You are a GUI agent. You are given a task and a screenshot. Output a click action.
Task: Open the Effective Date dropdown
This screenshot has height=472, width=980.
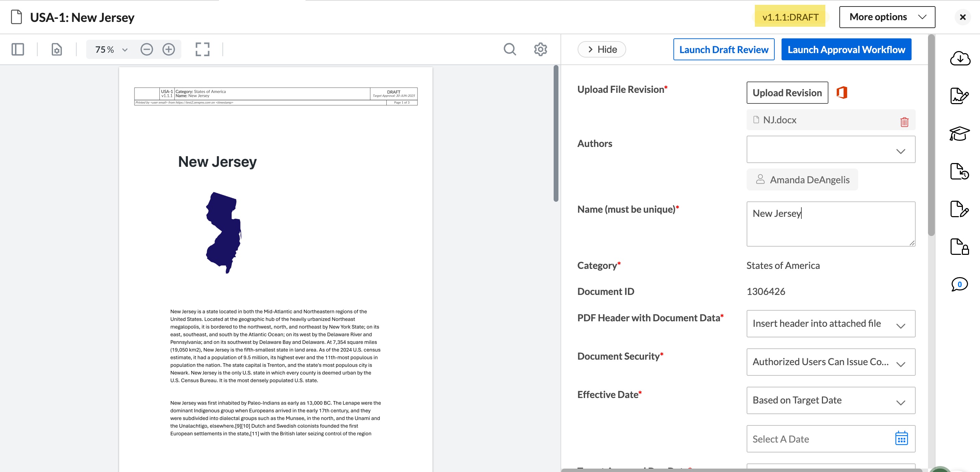[x=830, y=400]
